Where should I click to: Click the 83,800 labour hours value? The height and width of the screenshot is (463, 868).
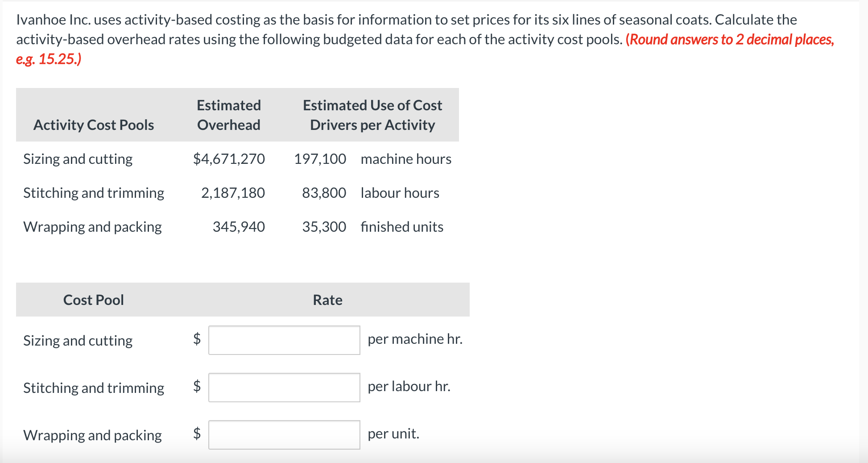point(324,193)
